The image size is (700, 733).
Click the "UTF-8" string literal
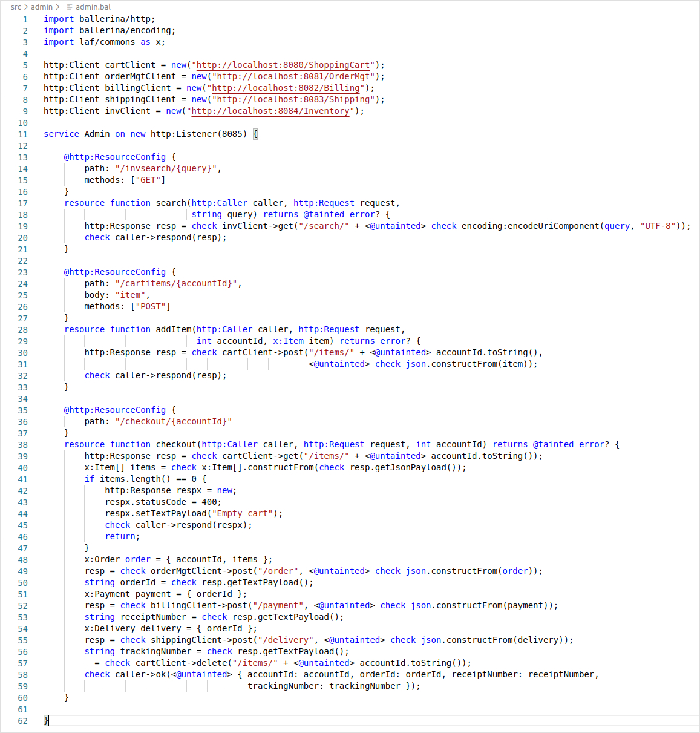(x=658, y=226)
